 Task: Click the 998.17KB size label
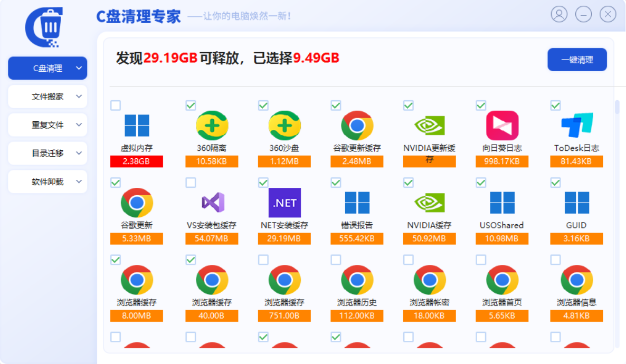[x=502, y=161]
